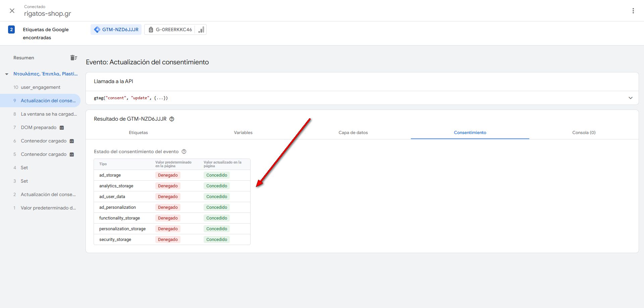Click the ad_user_data type cell
This screenshot has height=308, width=644.
pyautogui.click(x=112, y=196)
